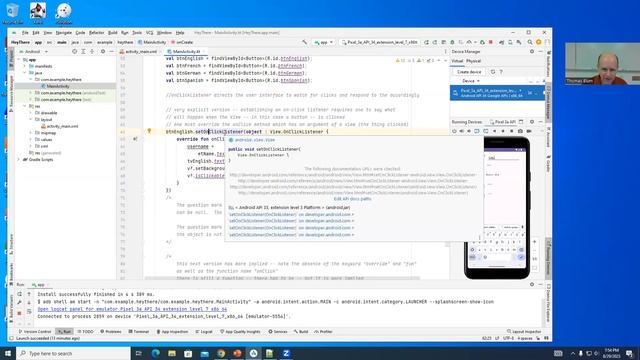Image resolution: width=640 pixels, height=360 pixels.
Task: Open Run panel settings gear
Action: coord(532,284)
